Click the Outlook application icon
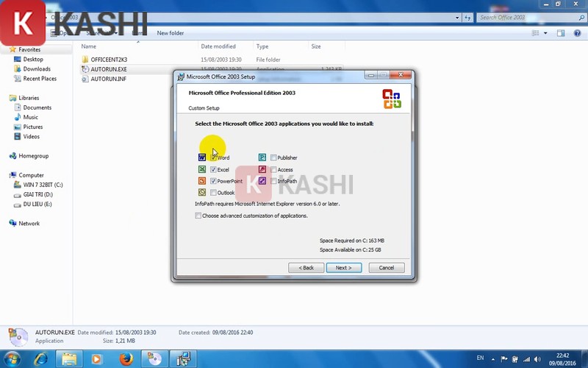Viewport: 588px width, 368px height. 202,193
